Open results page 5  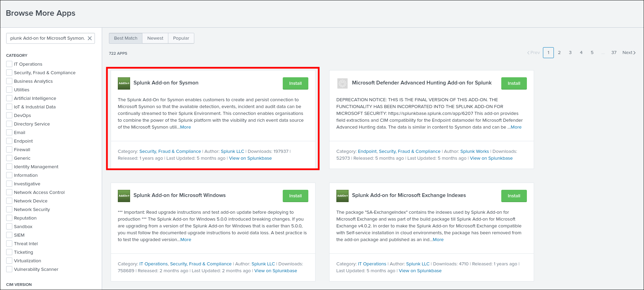click(592, 53)
